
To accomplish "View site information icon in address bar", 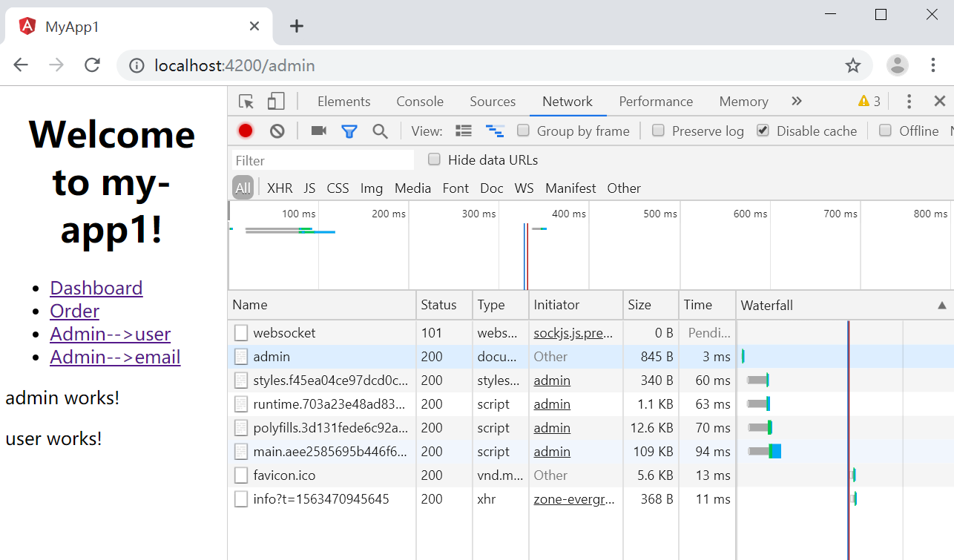I will click(136, 65).
